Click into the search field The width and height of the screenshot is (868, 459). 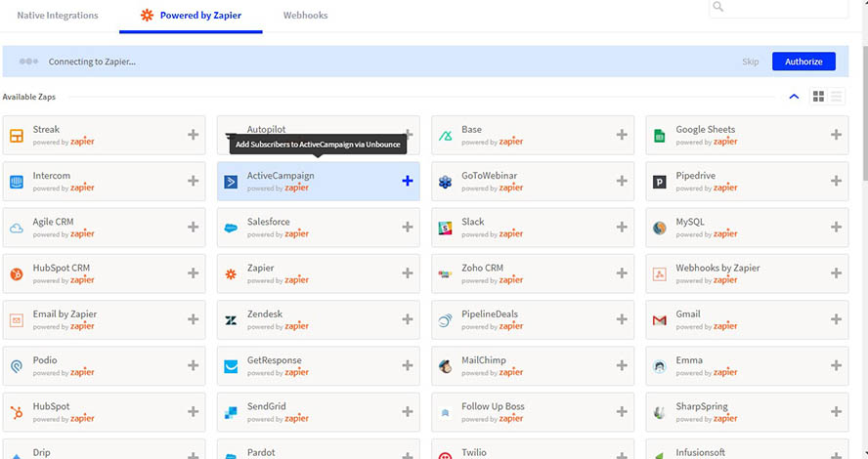tap(778, 7)
